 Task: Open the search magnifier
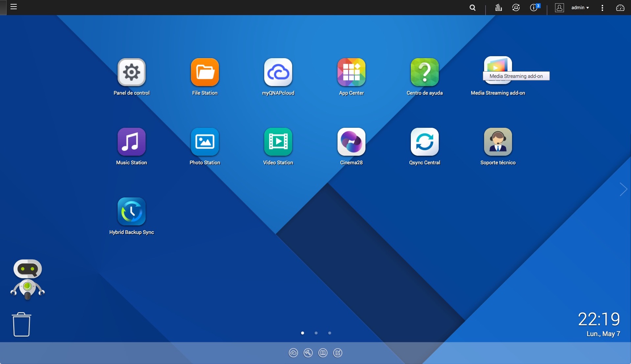(473, 8)
